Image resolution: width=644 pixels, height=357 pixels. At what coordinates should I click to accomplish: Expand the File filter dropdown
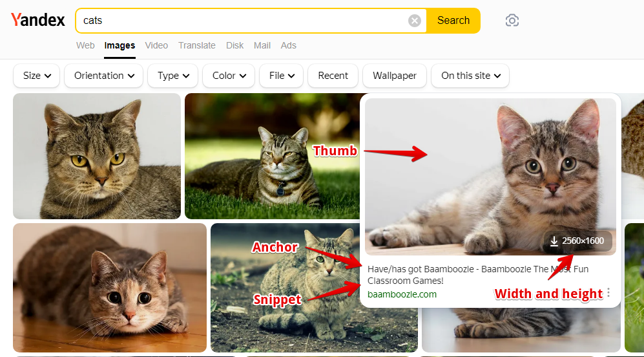(282, 76)
